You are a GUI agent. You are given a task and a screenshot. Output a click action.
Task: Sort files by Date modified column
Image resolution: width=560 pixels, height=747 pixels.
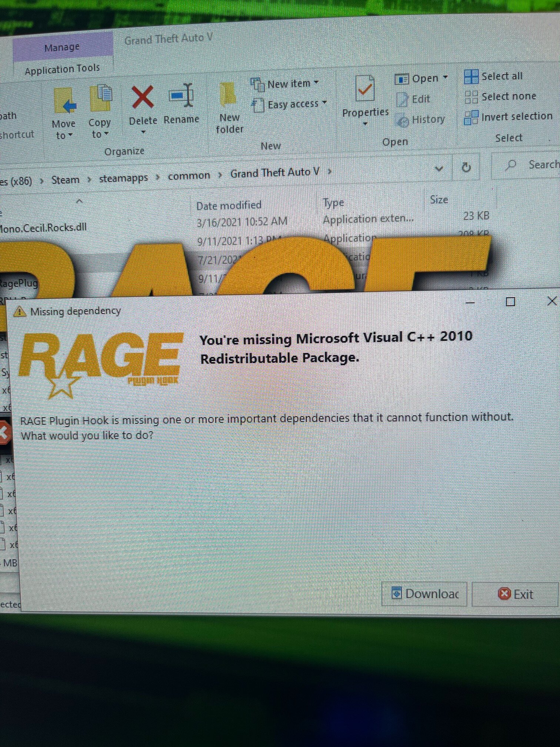pyautogui.click(x=229, y=205)
